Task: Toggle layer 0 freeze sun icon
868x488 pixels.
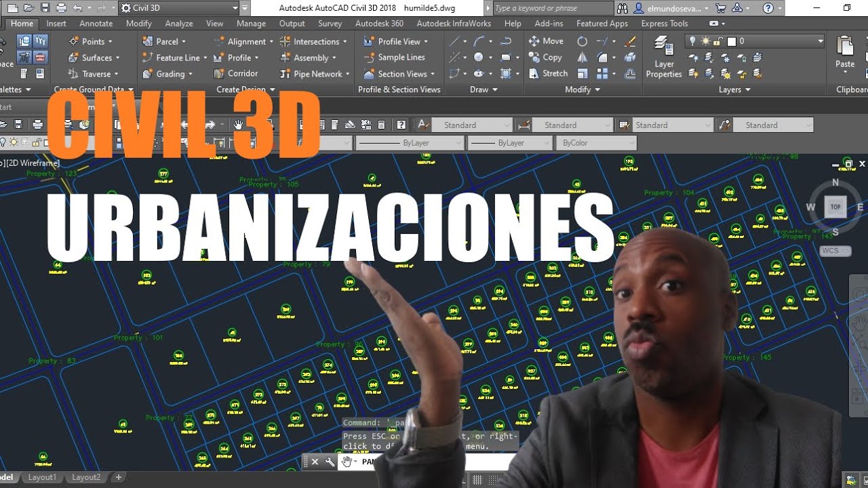Action: [705, 41]
